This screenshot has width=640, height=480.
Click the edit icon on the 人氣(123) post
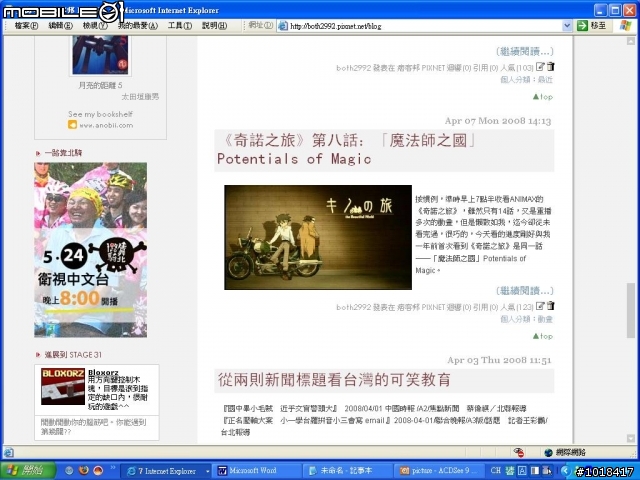(x=540, y=306)
